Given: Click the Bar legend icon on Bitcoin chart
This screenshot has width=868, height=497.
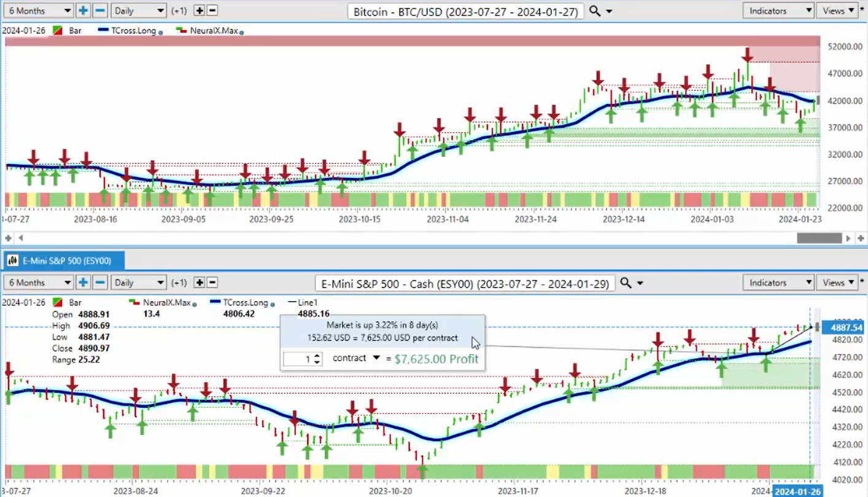Looking at the screenshot, I should pyautogui.click(x=58, y=30).
